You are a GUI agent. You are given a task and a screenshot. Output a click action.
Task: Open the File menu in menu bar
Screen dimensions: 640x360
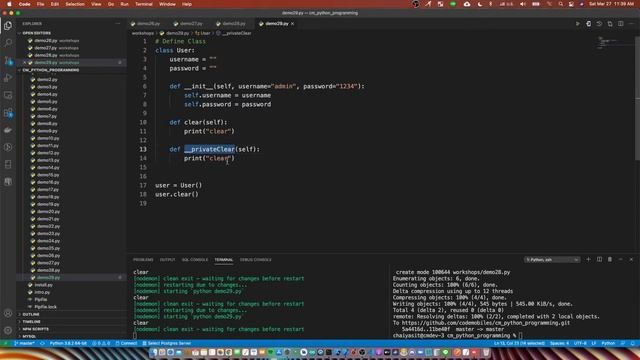coord(40,4)
